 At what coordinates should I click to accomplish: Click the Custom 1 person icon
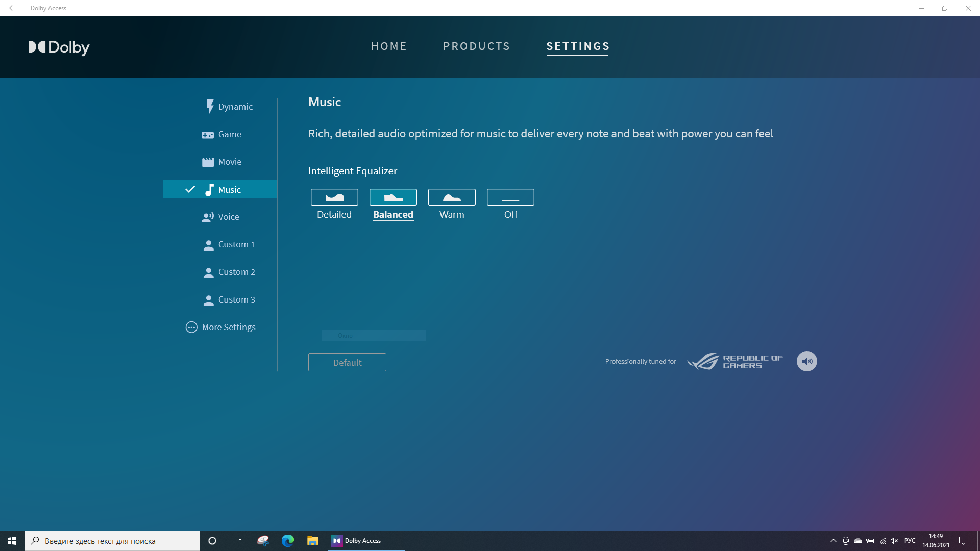[x=208, y=245]
